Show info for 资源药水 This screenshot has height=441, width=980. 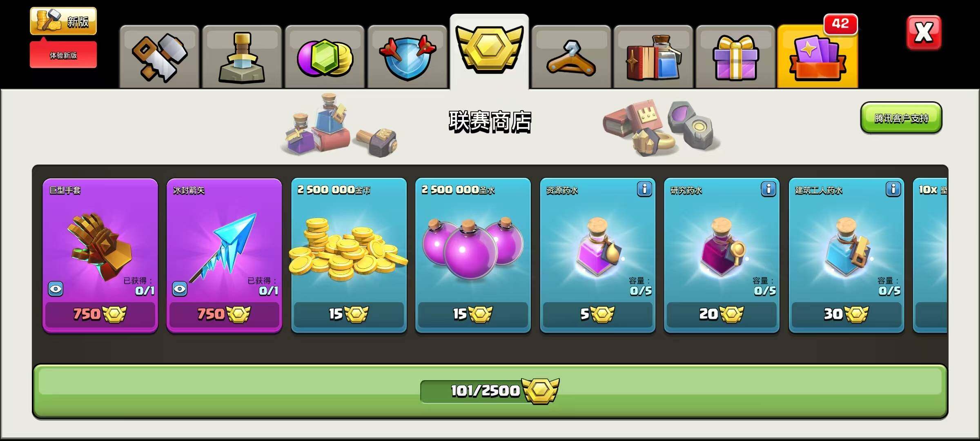[644, 189]
